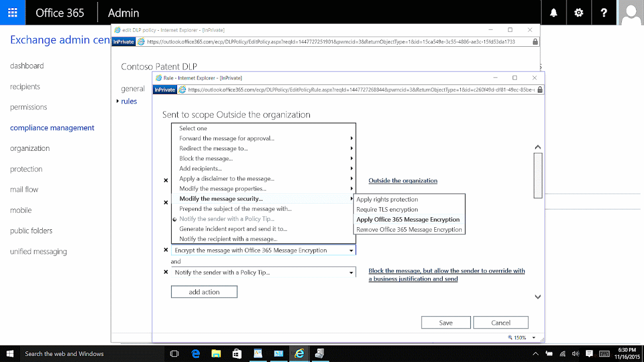Screen dimensions: 644x362
Task: Click the scroll down arrow in the Rule window
Action: pos(538,297)
